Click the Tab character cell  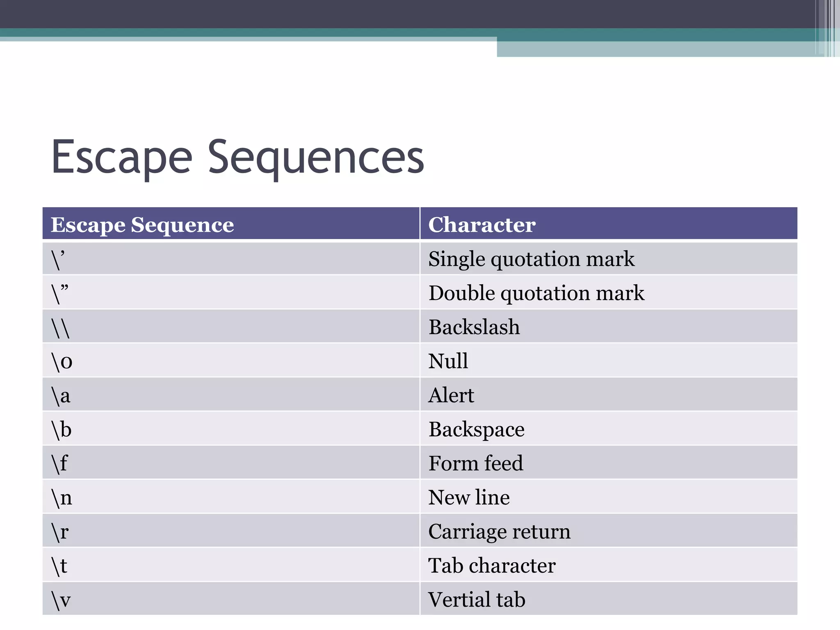pyautogui.click(x=492, y=565)
